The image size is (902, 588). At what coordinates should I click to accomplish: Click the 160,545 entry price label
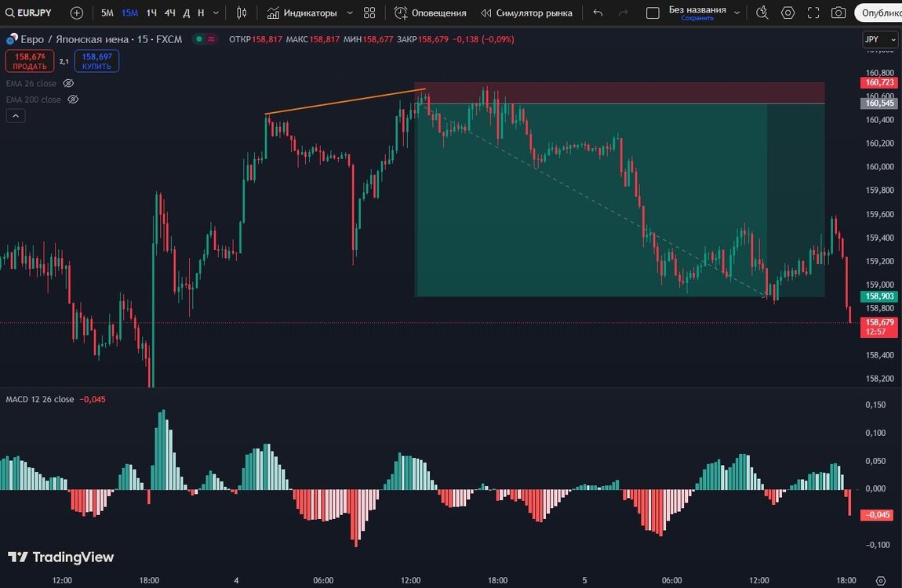click(879, 103)
